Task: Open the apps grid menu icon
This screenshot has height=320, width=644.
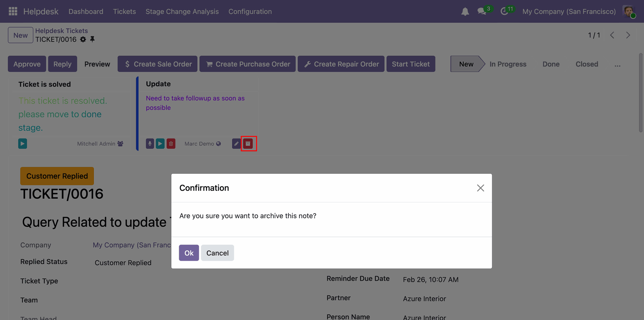Action: pos(13,11)
